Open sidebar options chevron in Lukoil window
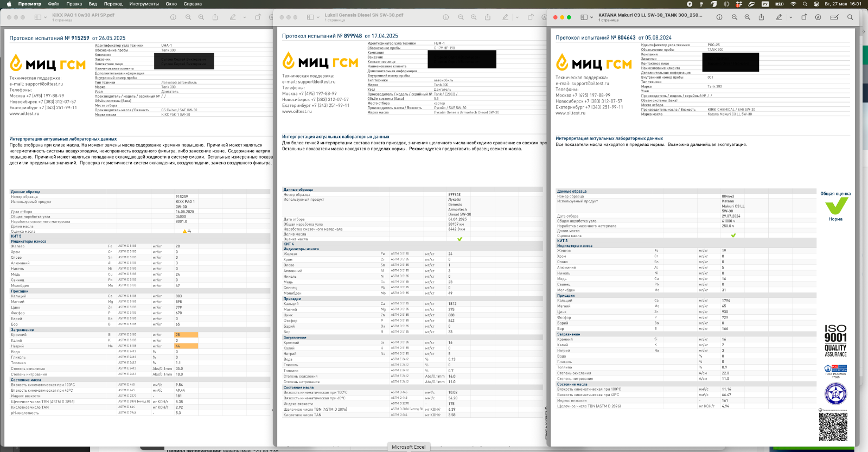 point(317,17)
